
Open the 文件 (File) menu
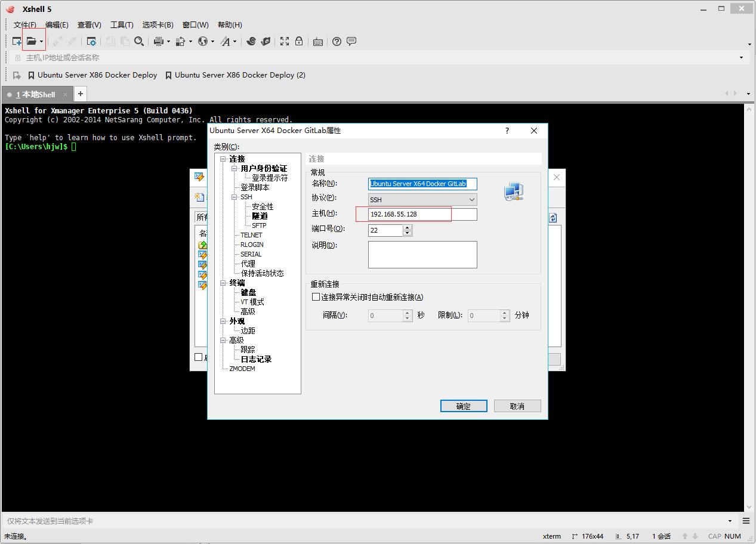coord(24,24)
